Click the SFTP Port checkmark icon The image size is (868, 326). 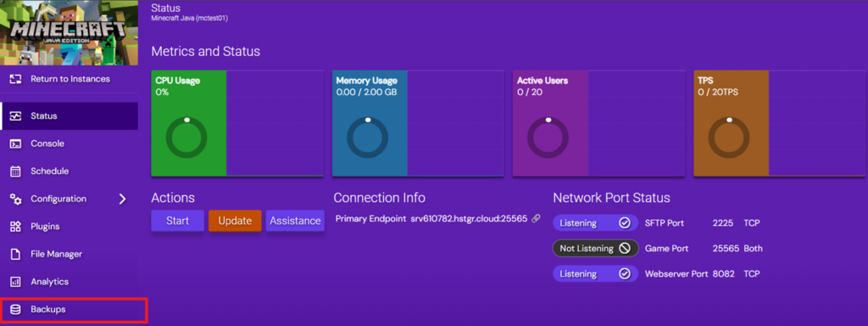[625, 223]
